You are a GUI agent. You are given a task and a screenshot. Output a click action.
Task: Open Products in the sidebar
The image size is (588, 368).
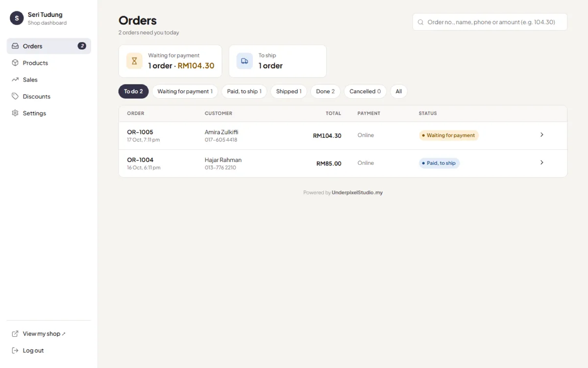pyautogui.click(x=49, y=63)
